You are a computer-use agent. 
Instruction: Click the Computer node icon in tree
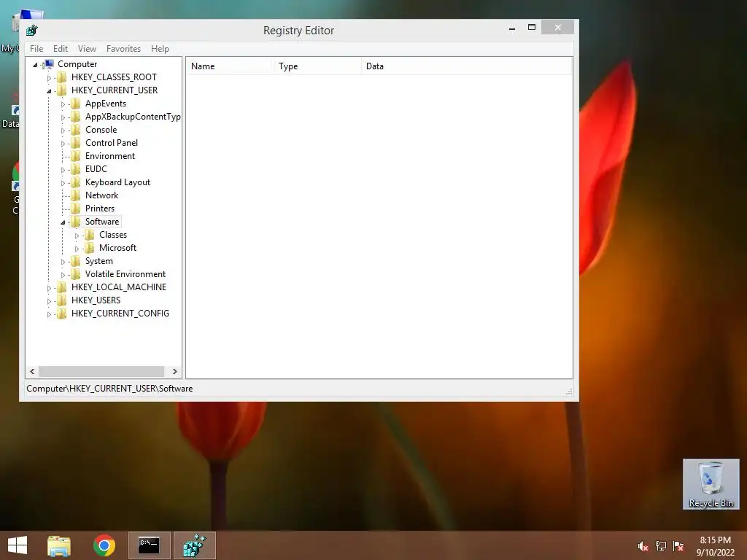pos(48,64)
